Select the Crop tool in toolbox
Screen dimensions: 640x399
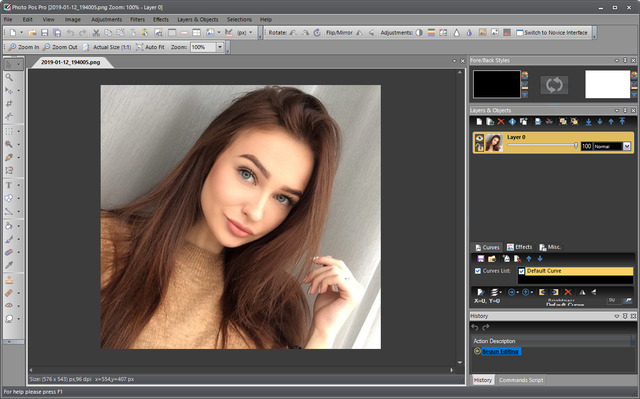[x=9, y=104]
